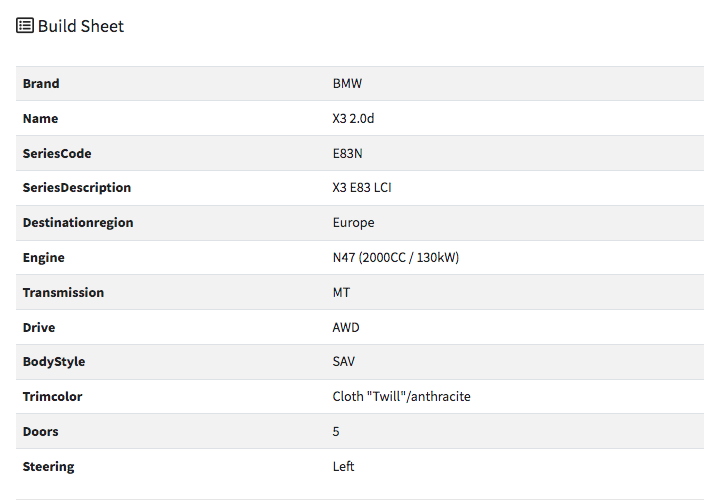
Task: Select the Doors value 5
Action: click(x=336, y=432)
